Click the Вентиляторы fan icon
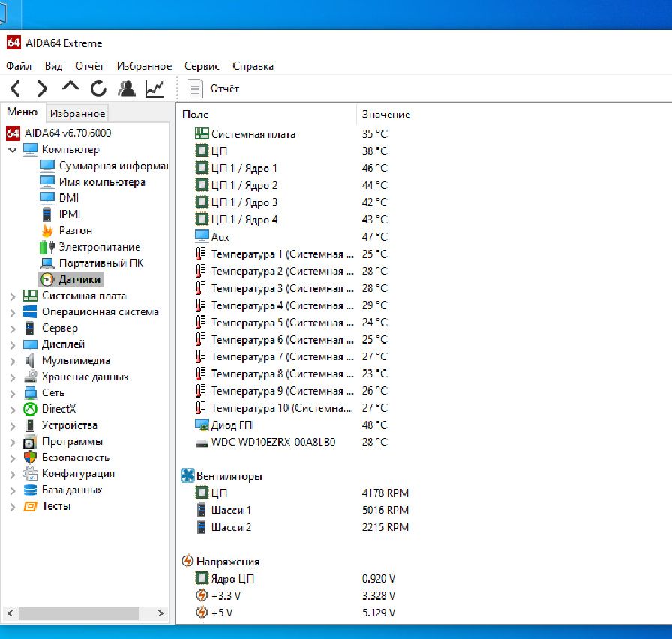This screenshot has width=672, height=639. point(187,475)
